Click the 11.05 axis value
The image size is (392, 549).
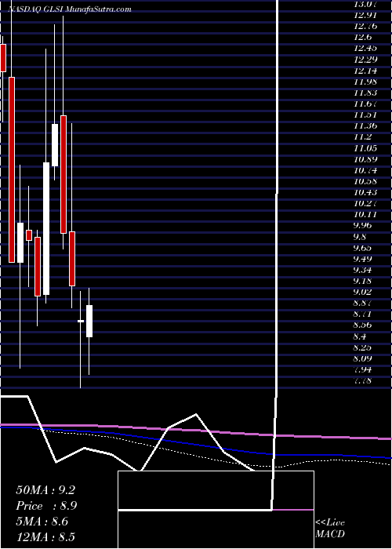365,148
